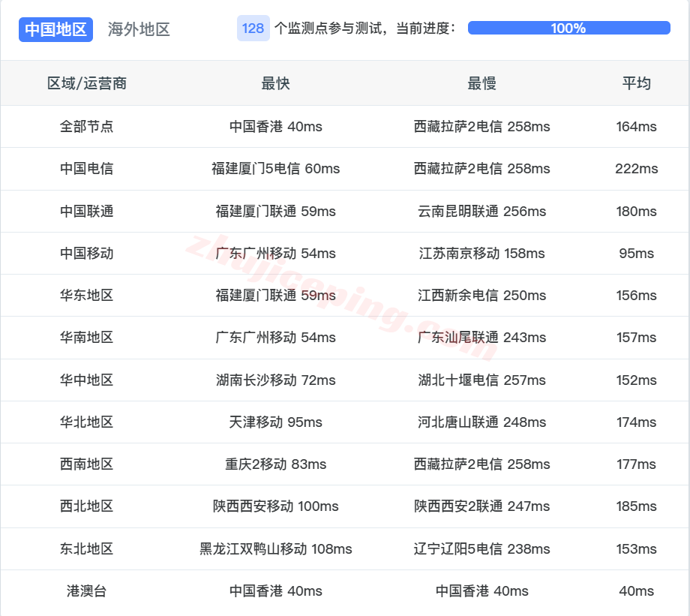Click the 区域/运营商 column header
The height and width of the screenshot is (616, 690).
pos(87,83)
